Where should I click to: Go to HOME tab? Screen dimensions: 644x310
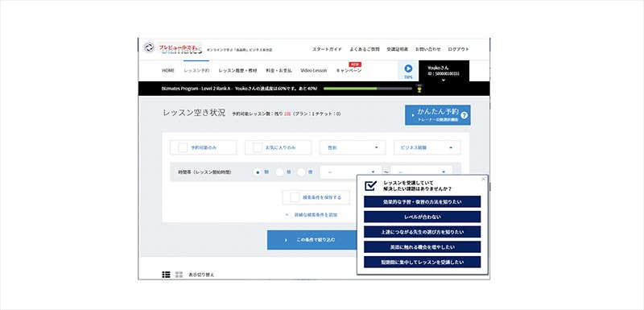click(x=168, y=71)
